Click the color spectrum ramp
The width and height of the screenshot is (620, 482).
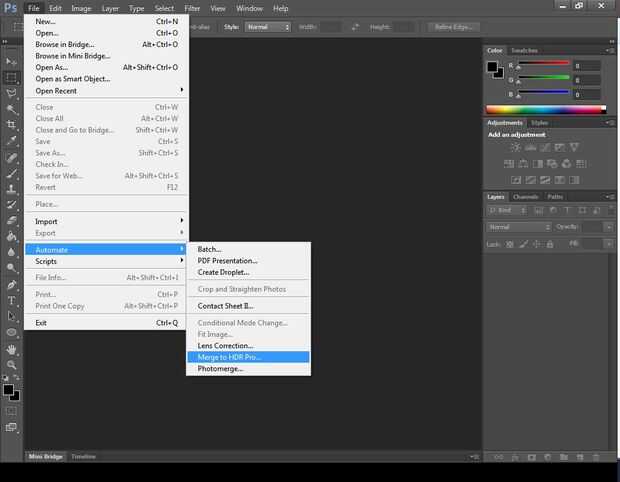point(546,110)
